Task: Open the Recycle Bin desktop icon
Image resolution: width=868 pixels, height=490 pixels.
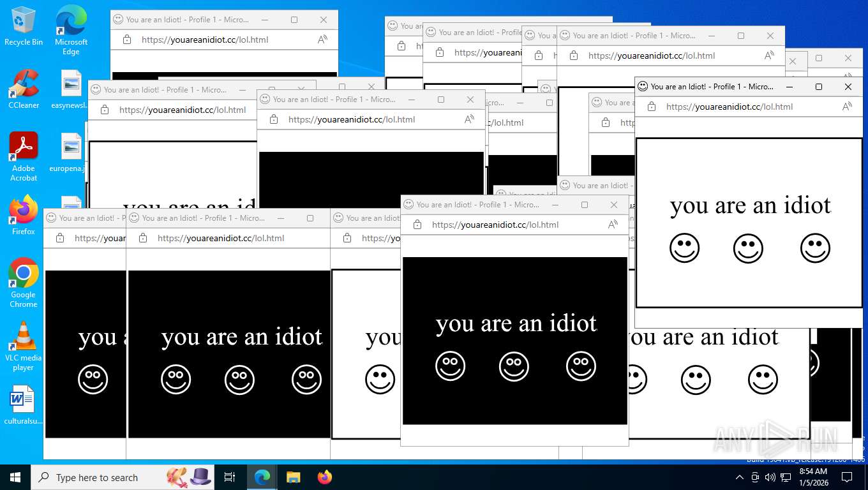Action: pos(23,26)
